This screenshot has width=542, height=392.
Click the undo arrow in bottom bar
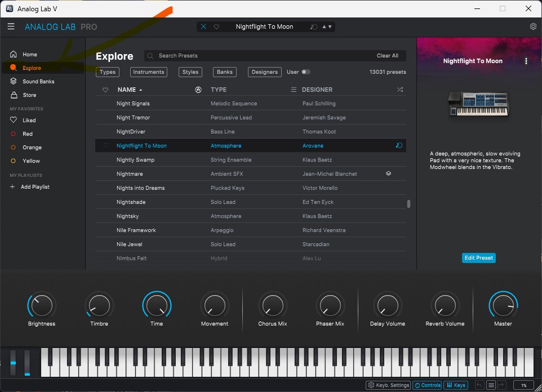479,385
